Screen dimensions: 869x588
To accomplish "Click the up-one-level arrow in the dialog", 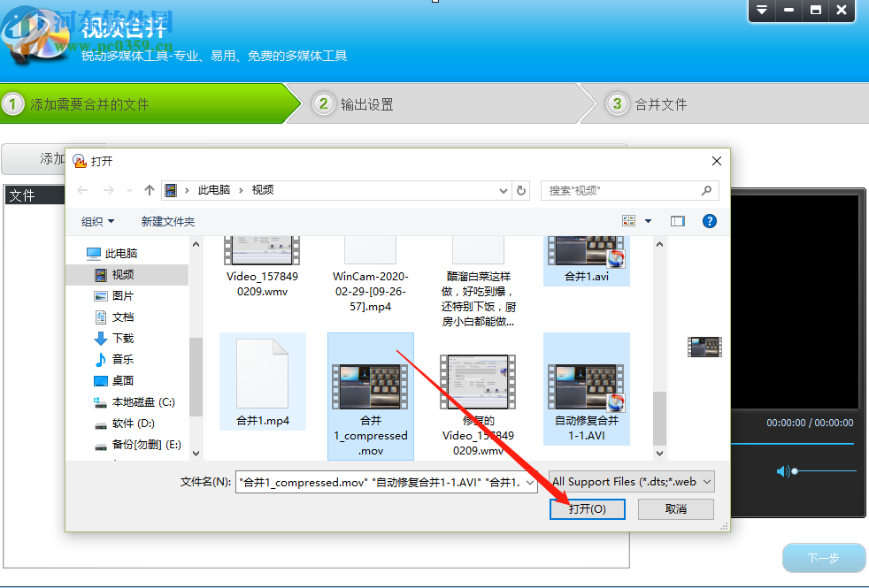I will 149,190.
